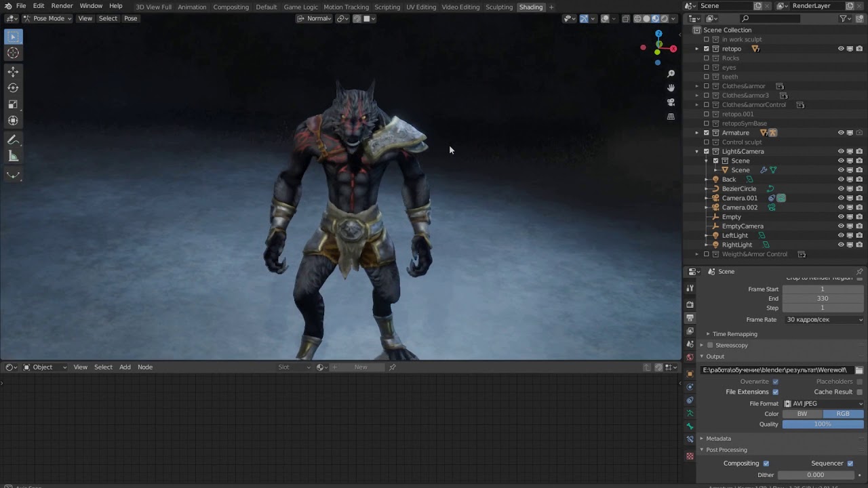
Task: Click the pan hand icon in viewport
Action: [x=671, y=87]
